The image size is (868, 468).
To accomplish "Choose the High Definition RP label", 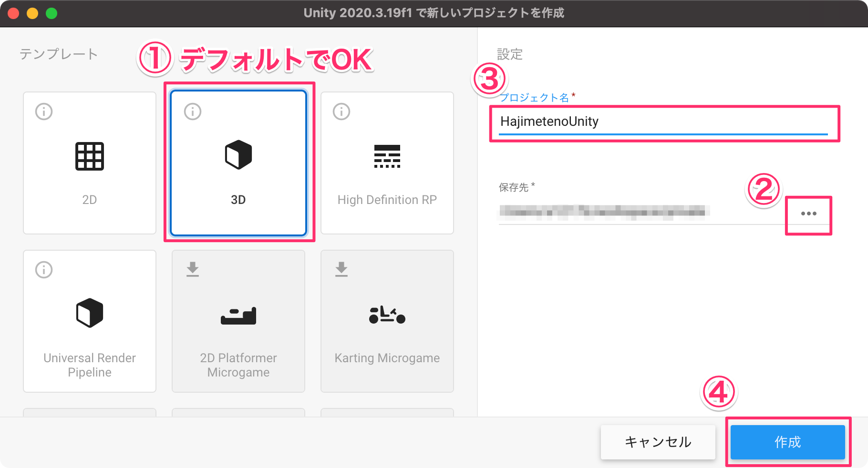I will point(387,200).
